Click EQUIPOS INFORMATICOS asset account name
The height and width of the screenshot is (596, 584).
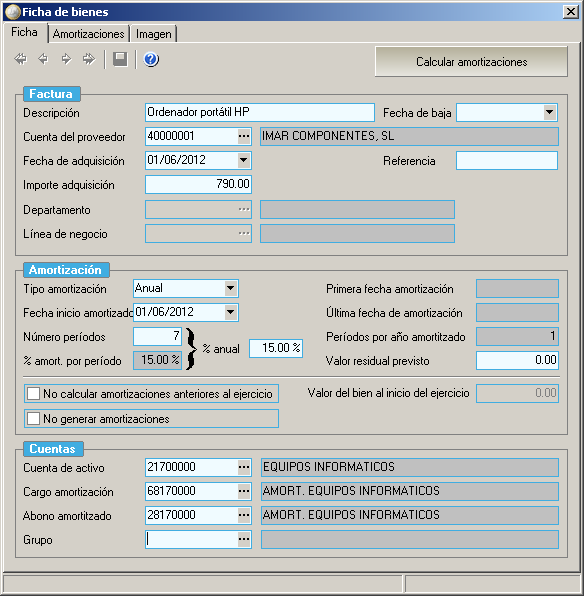pyautogui.click(x=329, y=467)
